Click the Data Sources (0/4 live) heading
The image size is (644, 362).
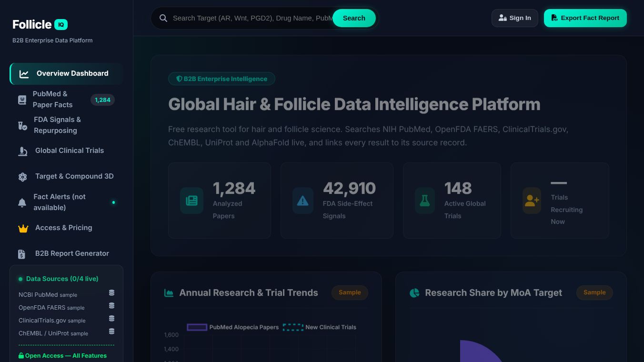[62, 279]
